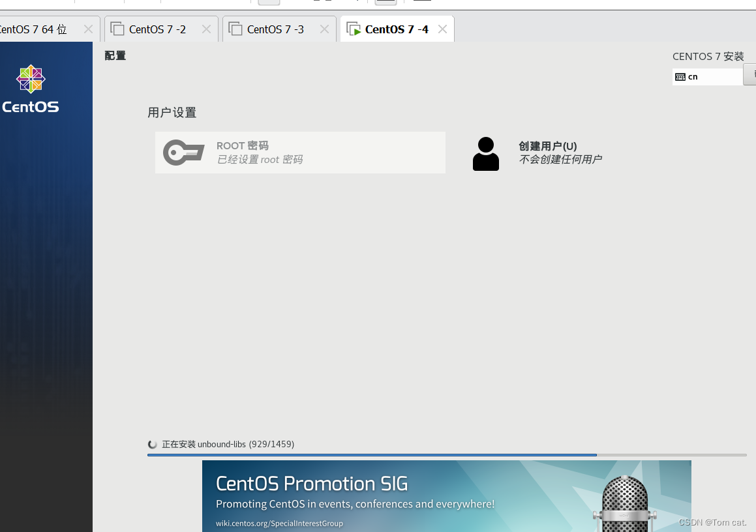Click the installation progress bar
Screen dimensions: 756x532
[x=447, y=455]
